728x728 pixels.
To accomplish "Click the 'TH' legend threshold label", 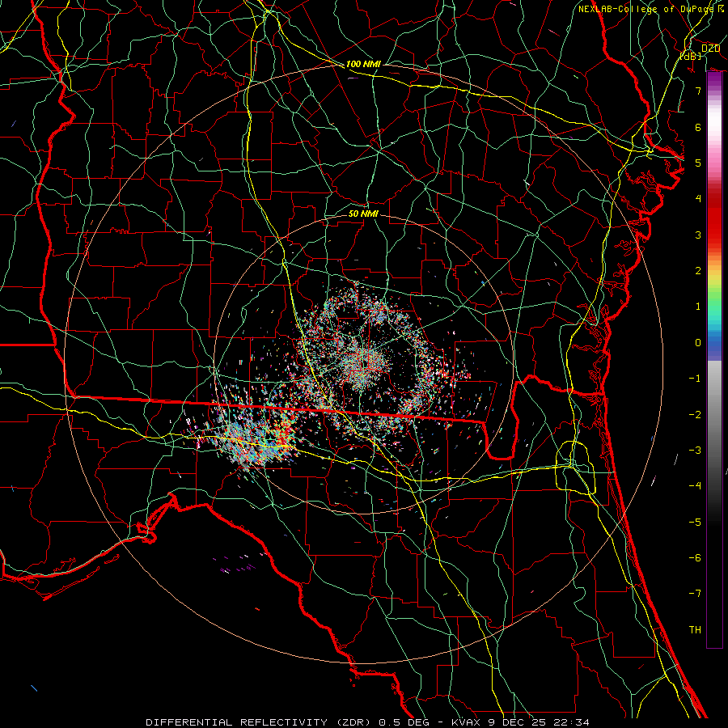I will pos(695,630).
